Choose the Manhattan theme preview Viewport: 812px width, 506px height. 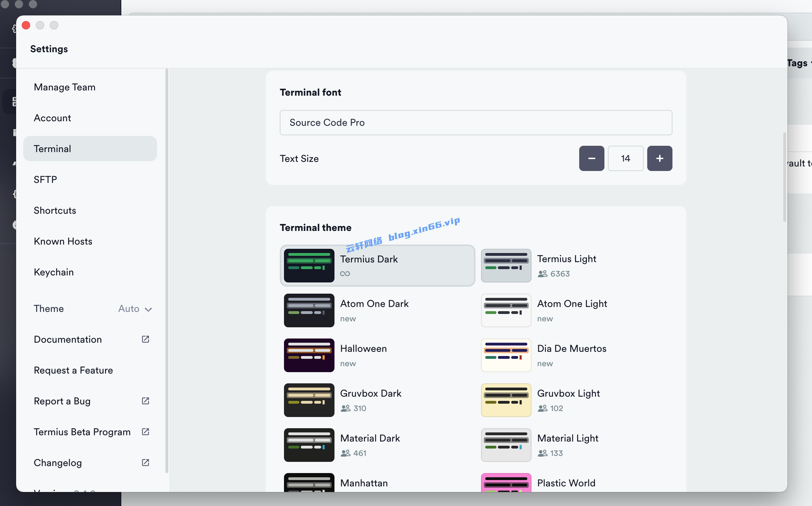click(x=309, y=483)
